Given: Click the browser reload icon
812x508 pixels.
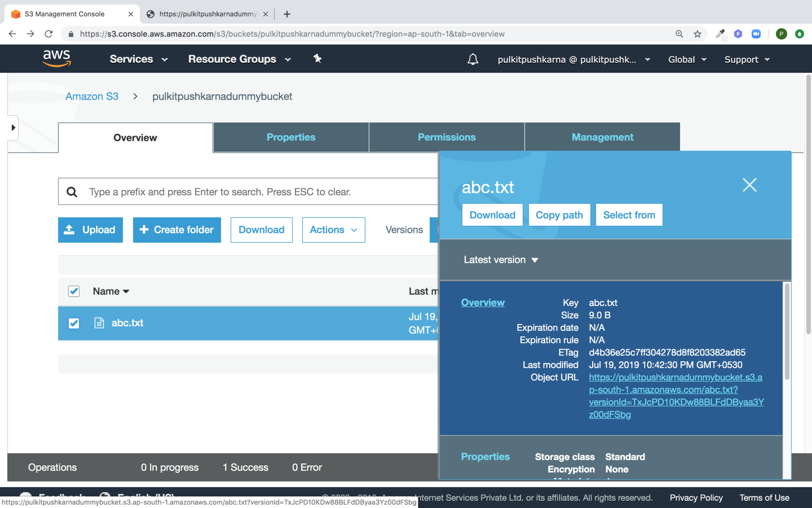Looking at the screenshot, I should (48, 34).
